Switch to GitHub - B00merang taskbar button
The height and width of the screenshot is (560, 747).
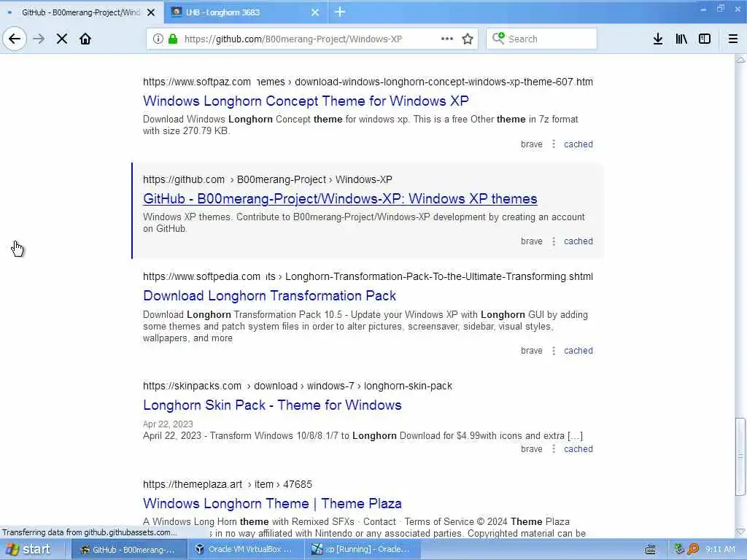click(x=128, y=550)
